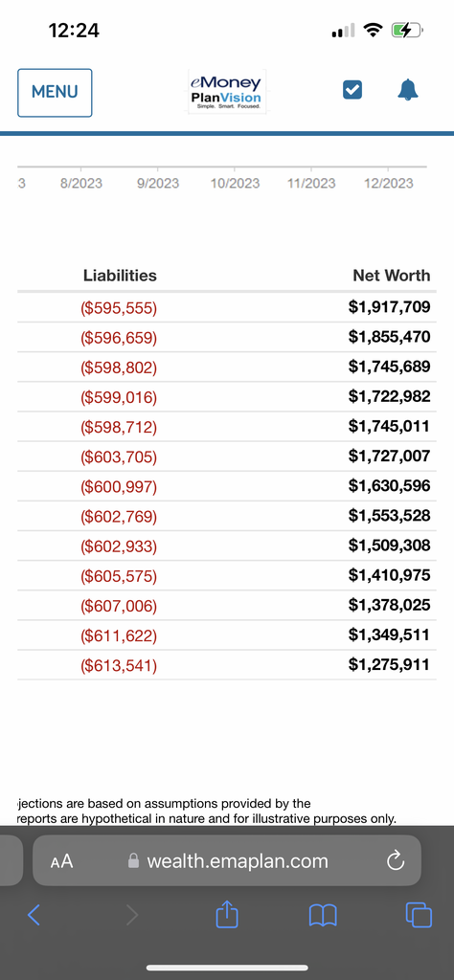Open the Safari bookmarks icon

click(324, 916)
